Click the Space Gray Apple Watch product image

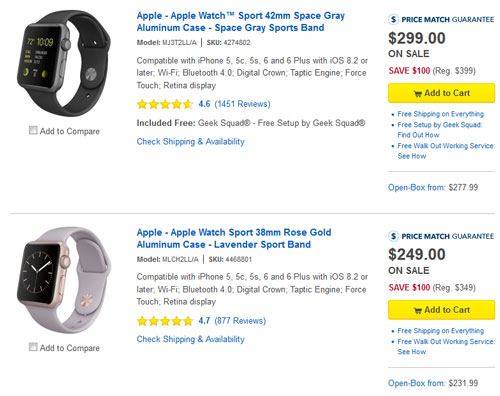click(64, 63)
